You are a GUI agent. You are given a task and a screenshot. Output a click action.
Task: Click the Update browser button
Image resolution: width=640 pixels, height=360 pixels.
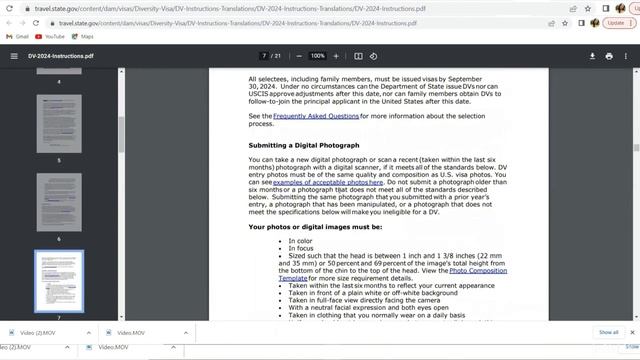click(x=620, y=23)
